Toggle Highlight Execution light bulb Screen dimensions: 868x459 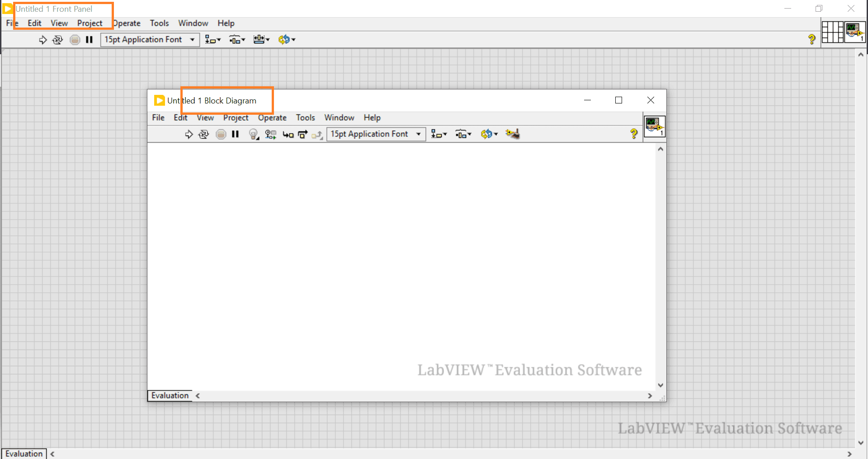pos(253,134)
